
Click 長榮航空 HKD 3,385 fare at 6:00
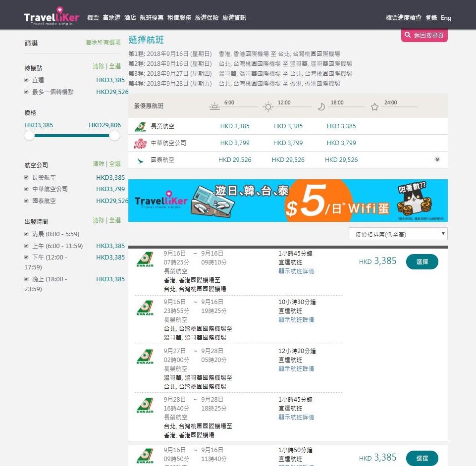click(x=235, y=126)
